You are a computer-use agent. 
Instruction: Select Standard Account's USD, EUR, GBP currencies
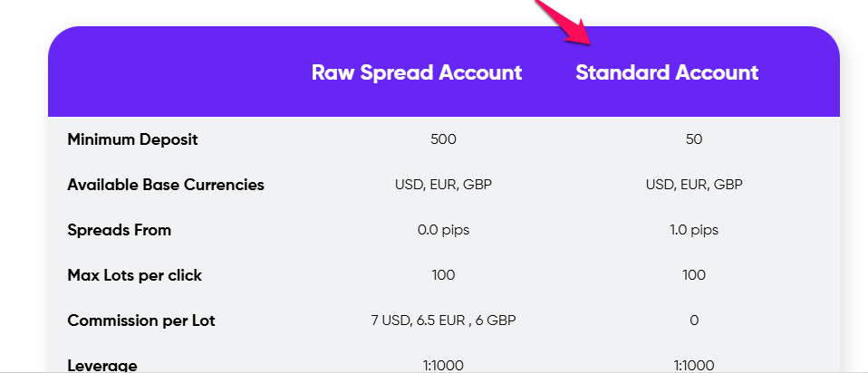pos(694,185)
